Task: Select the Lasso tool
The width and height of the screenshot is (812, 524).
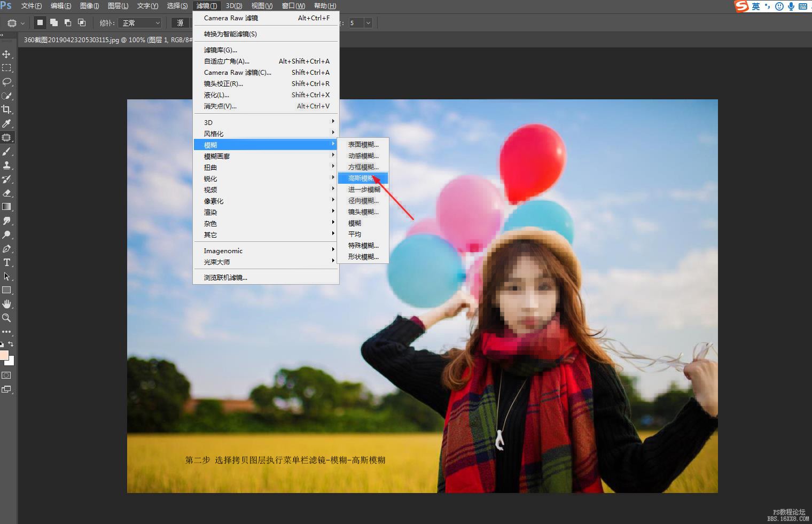Action: click(x=6, y=82)
